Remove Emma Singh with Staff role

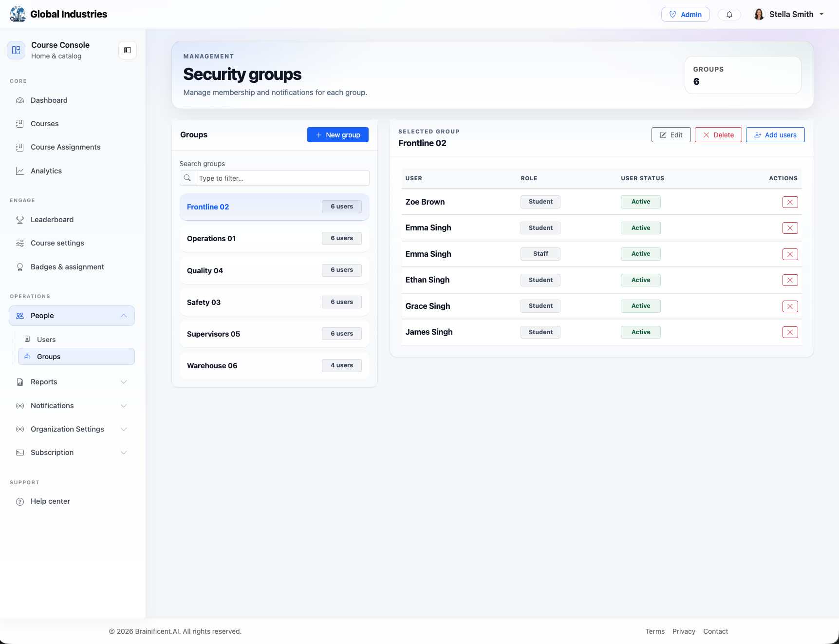click(x=790, y=254)
